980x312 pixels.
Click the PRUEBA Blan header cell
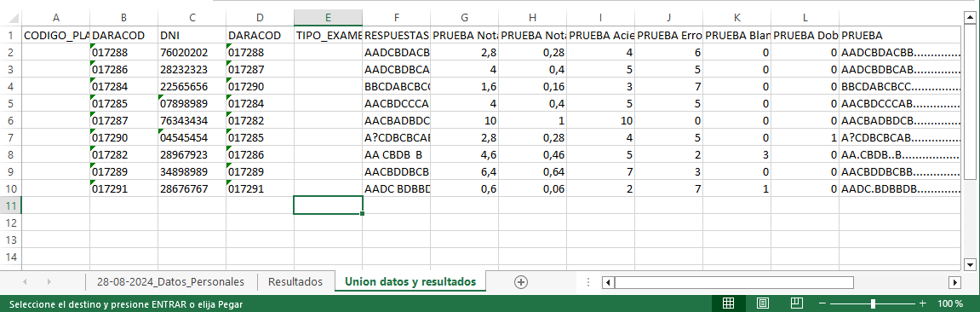736,36
